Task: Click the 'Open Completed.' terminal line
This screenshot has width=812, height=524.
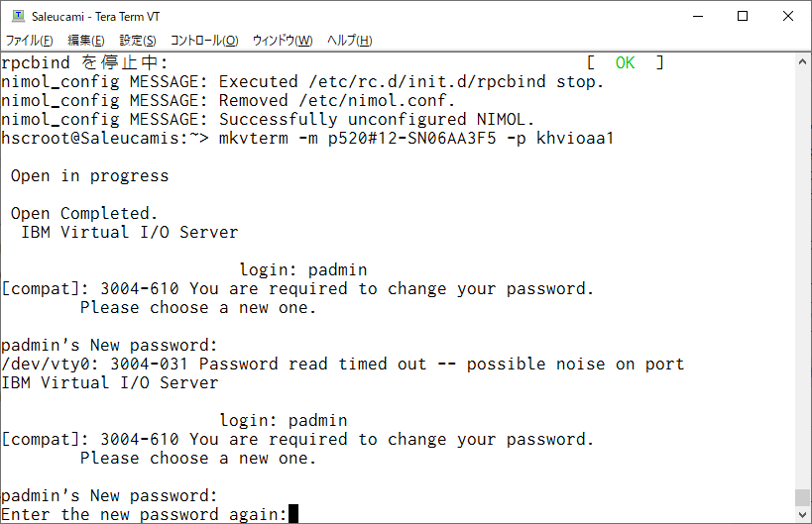Action: tap(84, 214)
